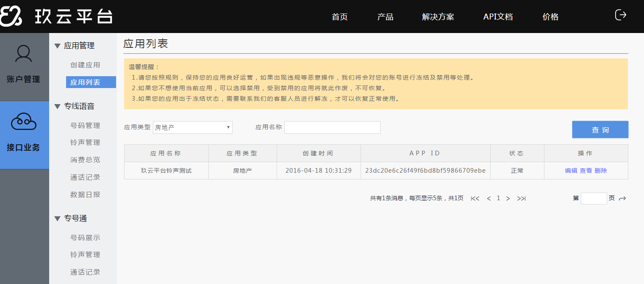The height and width of the screenshot is (284, 644).
Task: Click the 应用类型 column header
Action: click(242, 153)
